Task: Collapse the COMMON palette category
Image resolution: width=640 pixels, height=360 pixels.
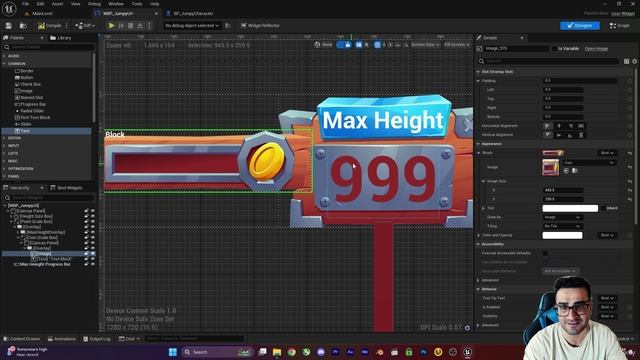Action: [x=4, y=64]
